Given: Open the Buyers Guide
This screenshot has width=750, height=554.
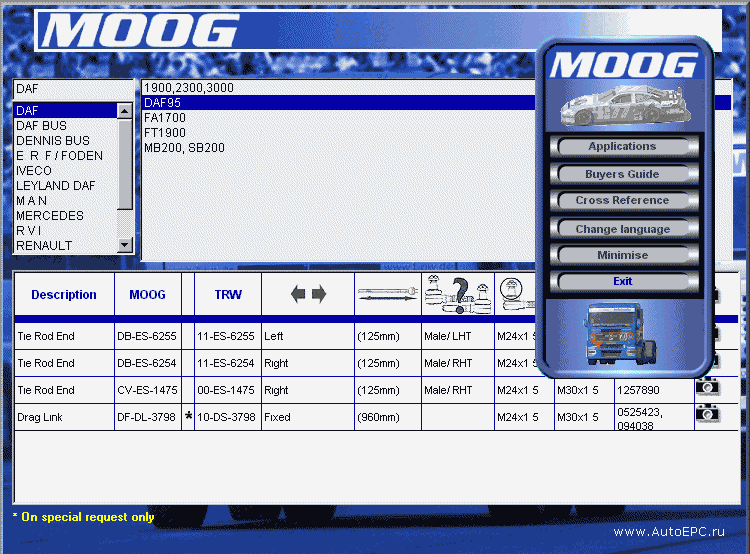Looking at the screenshot, I should [x=624, y=174].
